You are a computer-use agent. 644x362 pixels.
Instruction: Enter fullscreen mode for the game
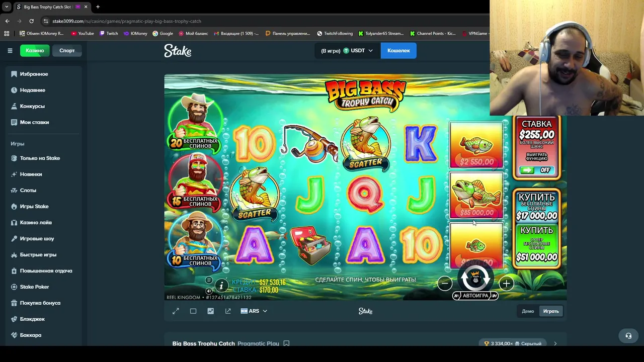pos(176,311)
